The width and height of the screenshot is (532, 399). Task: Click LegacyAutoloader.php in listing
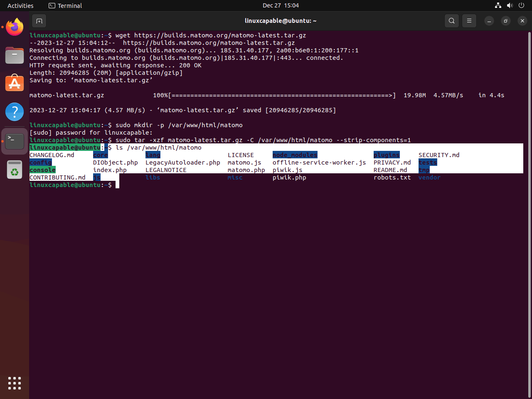point(183,163)
